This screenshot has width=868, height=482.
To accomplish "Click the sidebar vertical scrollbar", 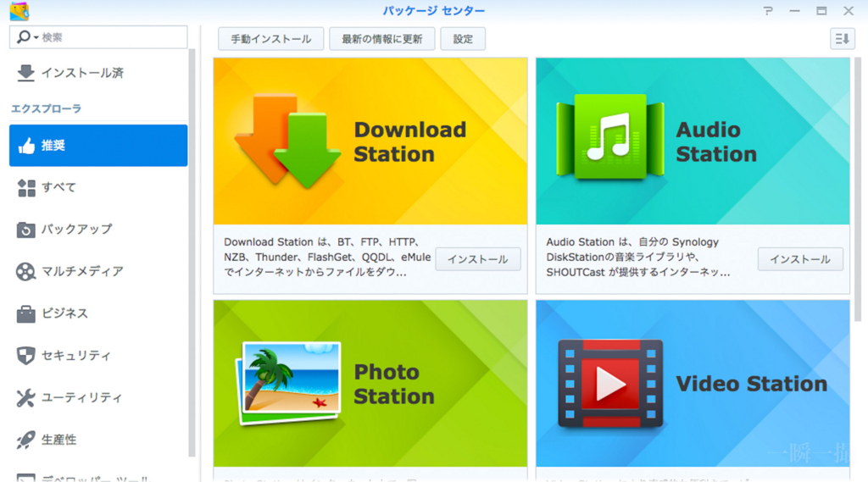I will tap(192, 252).
